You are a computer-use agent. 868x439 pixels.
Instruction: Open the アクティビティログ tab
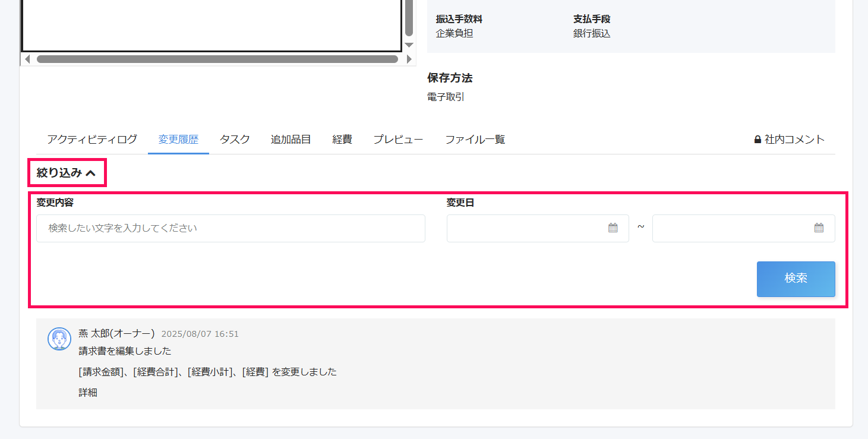[92, 140]
